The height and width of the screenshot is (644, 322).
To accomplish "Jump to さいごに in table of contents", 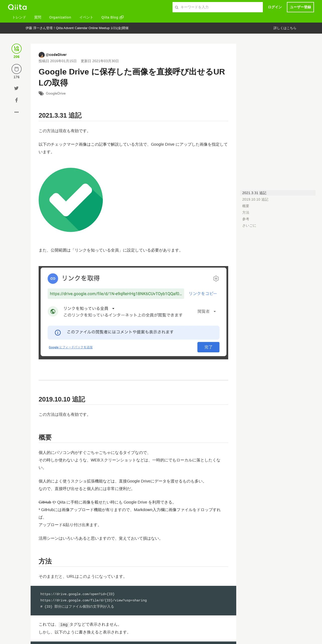I will pyautogui.click(x=249, y=225).
